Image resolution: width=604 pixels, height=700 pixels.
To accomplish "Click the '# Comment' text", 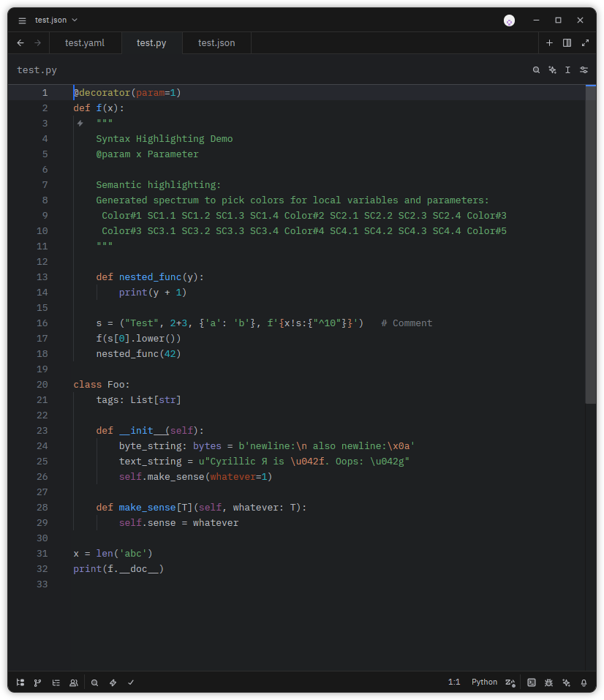I will coord(407,323).
